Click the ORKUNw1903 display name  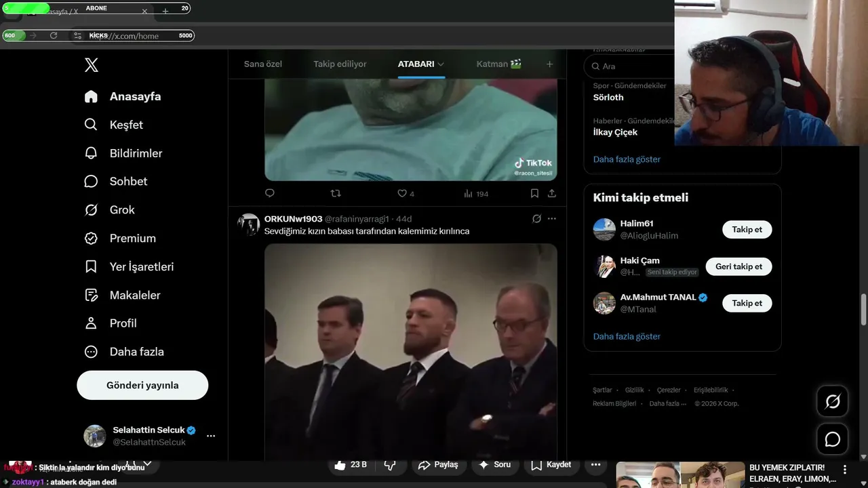(293, 219)
